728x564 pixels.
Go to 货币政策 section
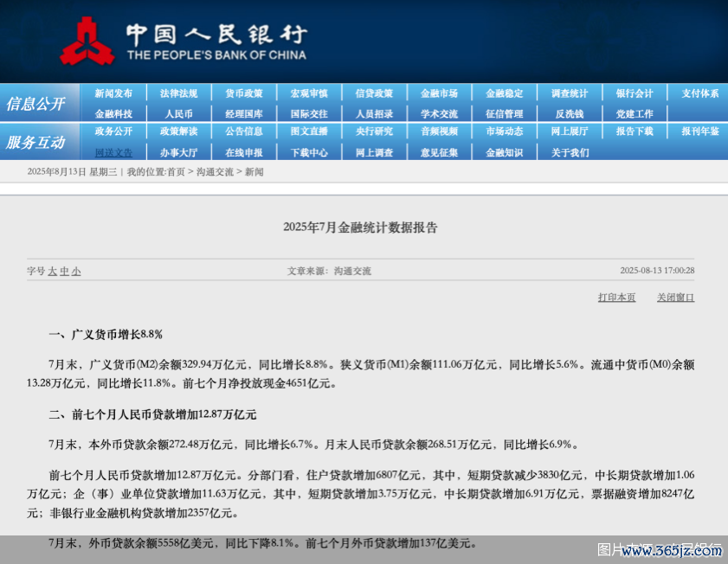coord(244,93)
